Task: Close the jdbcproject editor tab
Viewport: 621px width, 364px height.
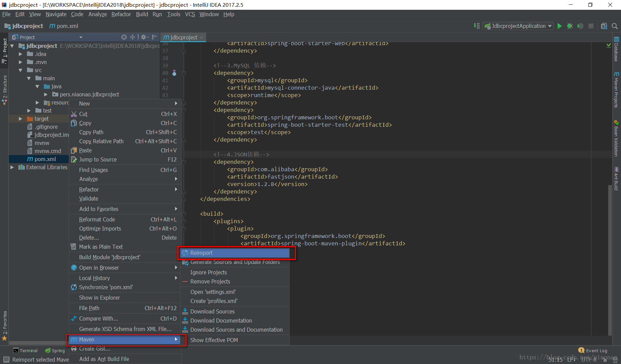Action: pos(201,37)
